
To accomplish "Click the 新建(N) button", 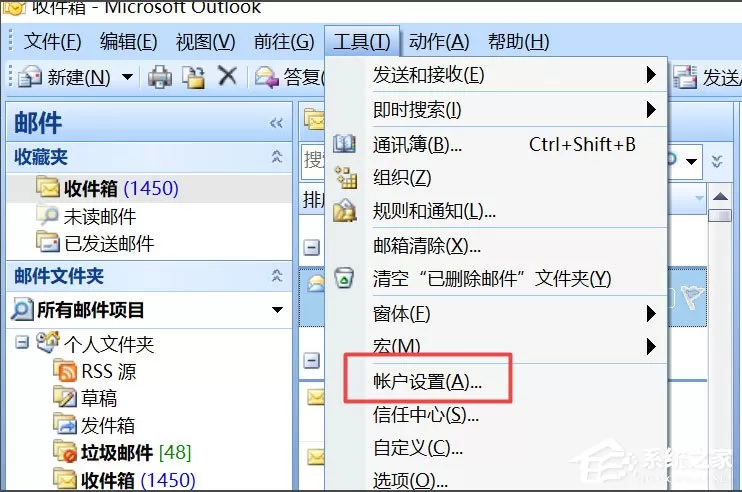I will 64,77.
